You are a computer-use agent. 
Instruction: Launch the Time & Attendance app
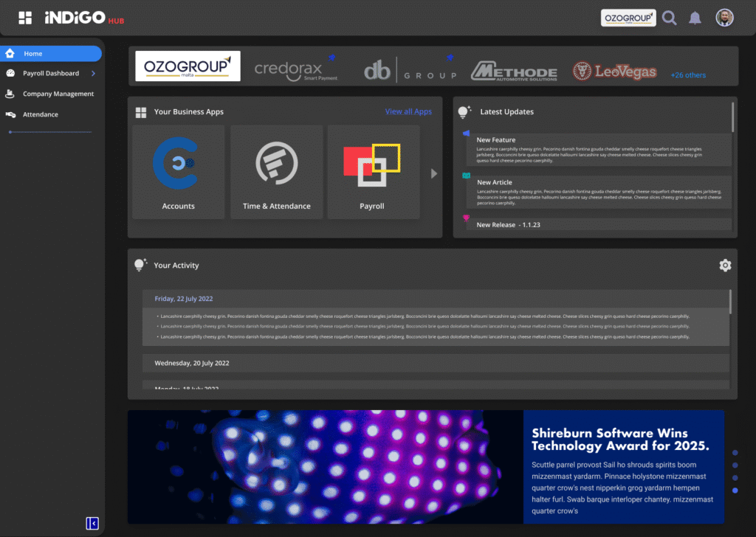point(276,172)
